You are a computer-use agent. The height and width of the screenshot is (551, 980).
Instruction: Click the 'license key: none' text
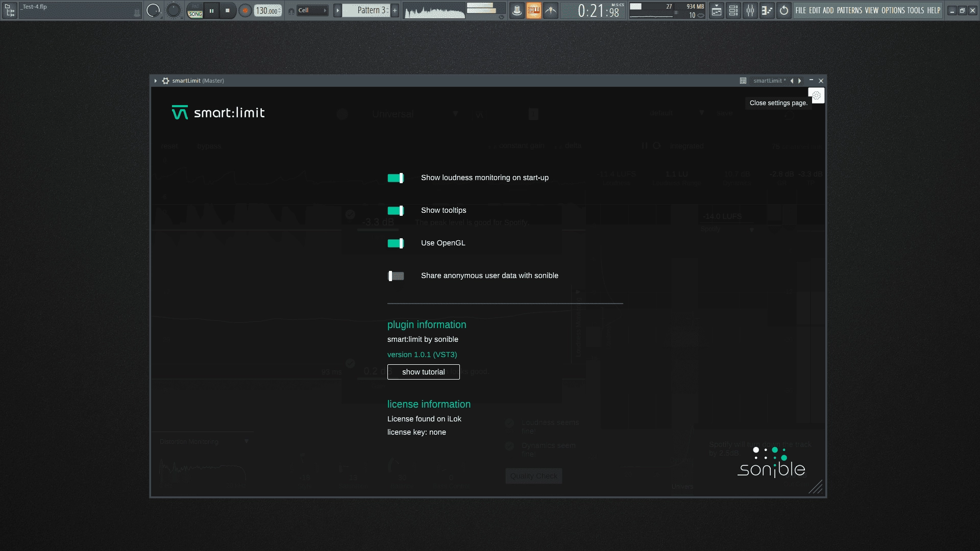[416, 432]
